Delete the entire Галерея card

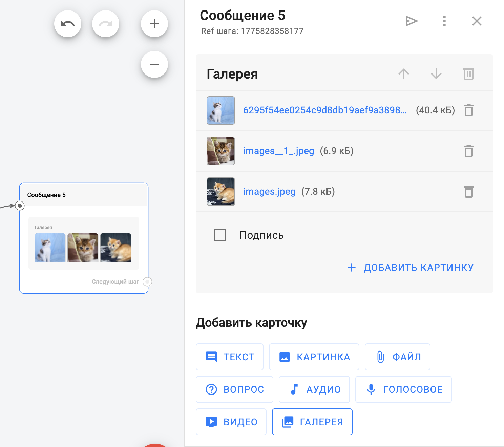coord(468,74)
